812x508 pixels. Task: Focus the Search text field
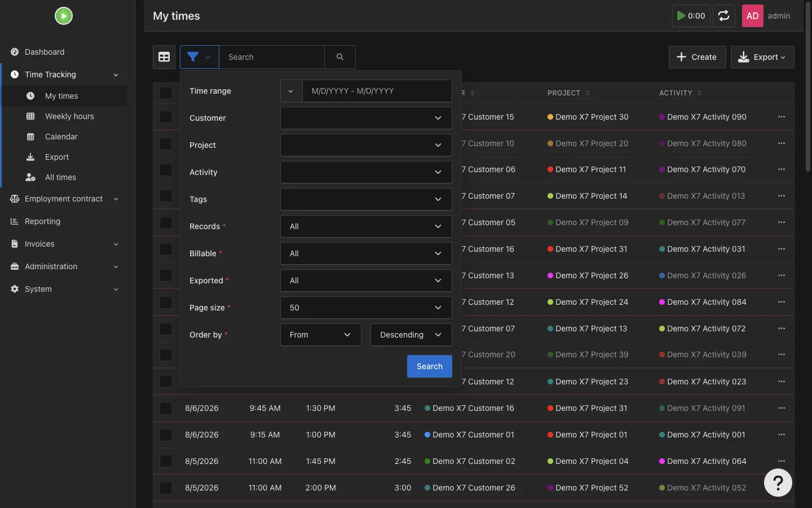click(x=272, y=57)
